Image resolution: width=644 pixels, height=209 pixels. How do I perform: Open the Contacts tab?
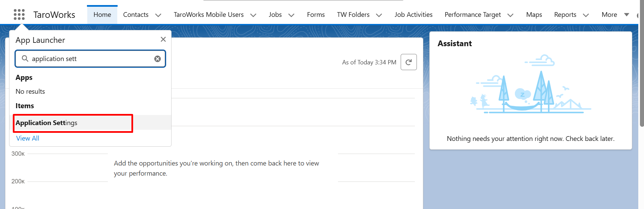coord(135,14)
